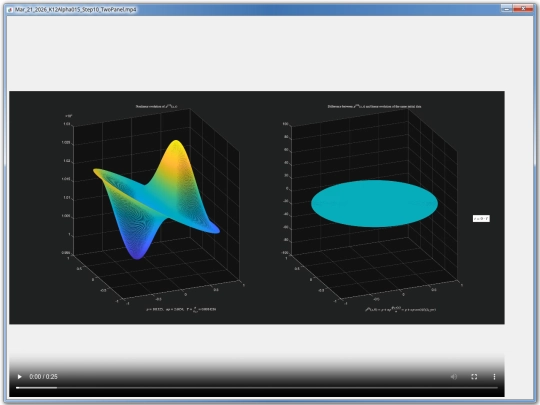Click the flat cyan difference plot
The height and width of the screenshot is (405, 540).
tap(374, 204)
